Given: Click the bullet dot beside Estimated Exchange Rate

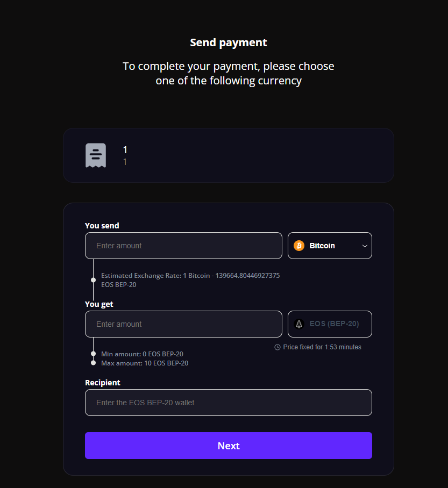Looking at the screenshot, I should (94, 280).
